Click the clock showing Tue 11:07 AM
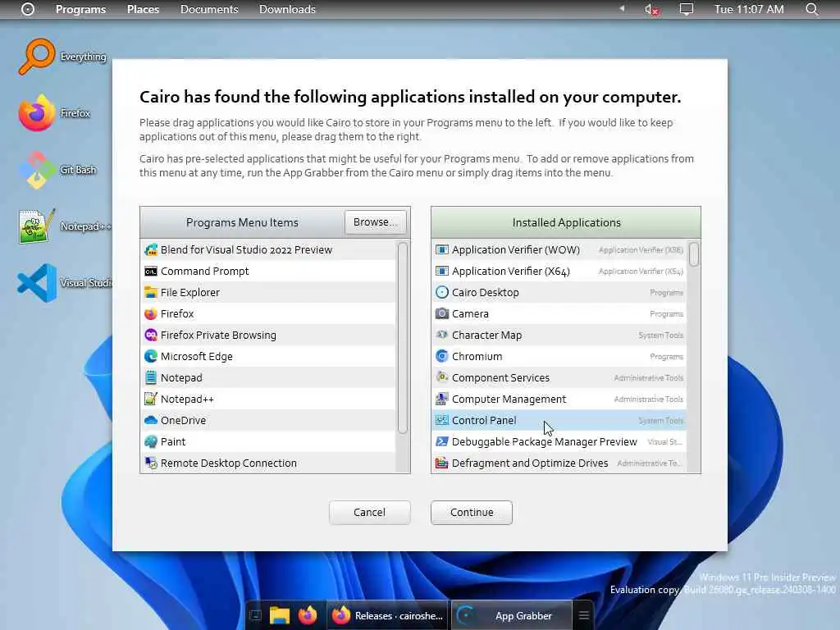 click(749, 9)
